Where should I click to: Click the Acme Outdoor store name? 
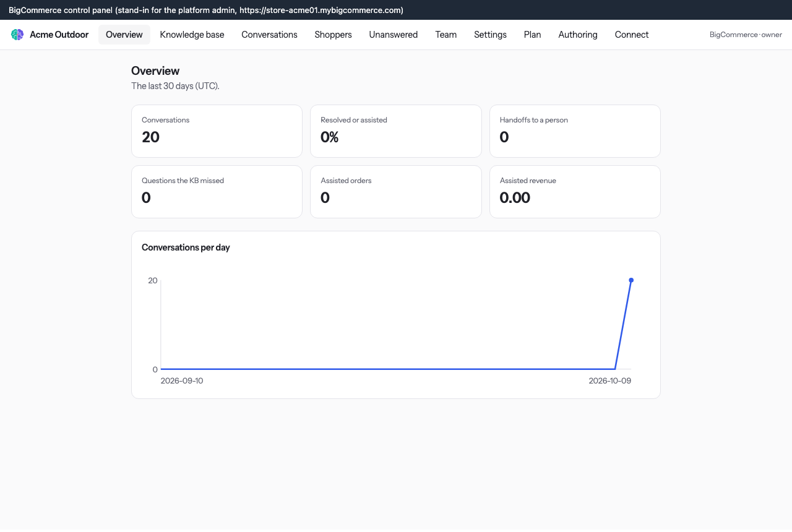coord(59,35)
